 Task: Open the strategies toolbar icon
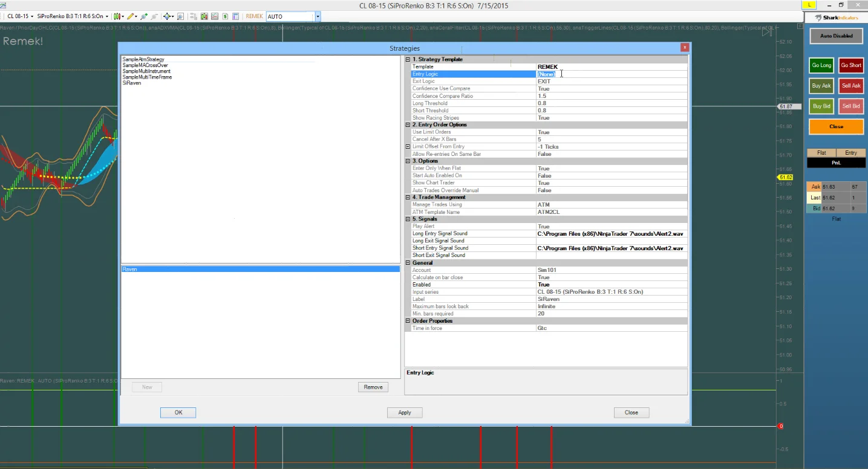pyautogui.click(x=215, y=16)
